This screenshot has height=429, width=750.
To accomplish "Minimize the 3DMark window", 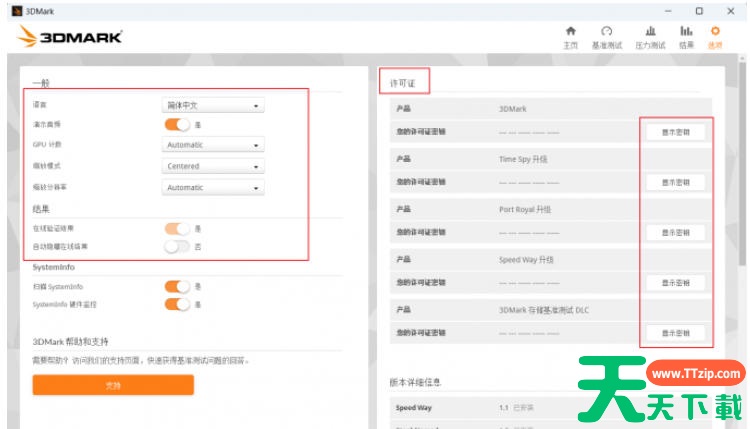I will tap(668, 11).
